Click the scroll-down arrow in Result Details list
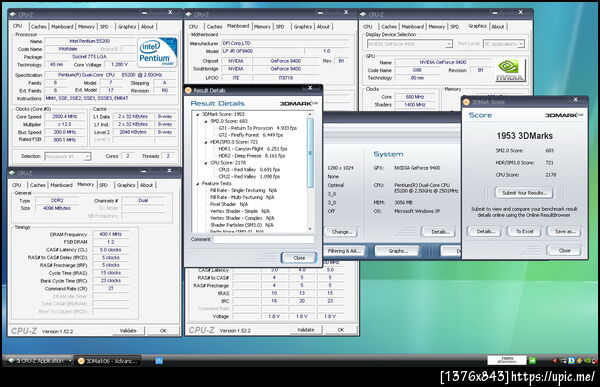This screenshot has width=600, height=387. click(x=310, y=229)
